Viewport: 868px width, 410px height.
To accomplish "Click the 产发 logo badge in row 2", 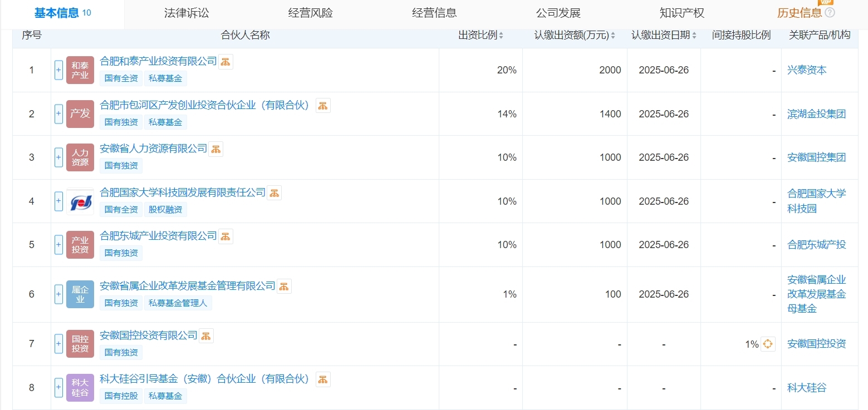I will coord(80,114).
